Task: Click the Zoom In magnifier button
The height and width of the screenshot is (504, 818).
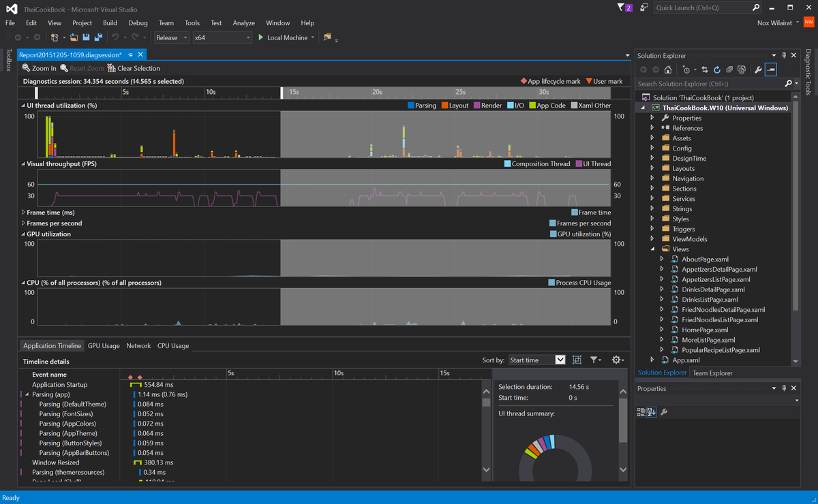Action: pyautogui.click(x=40, y=68)
